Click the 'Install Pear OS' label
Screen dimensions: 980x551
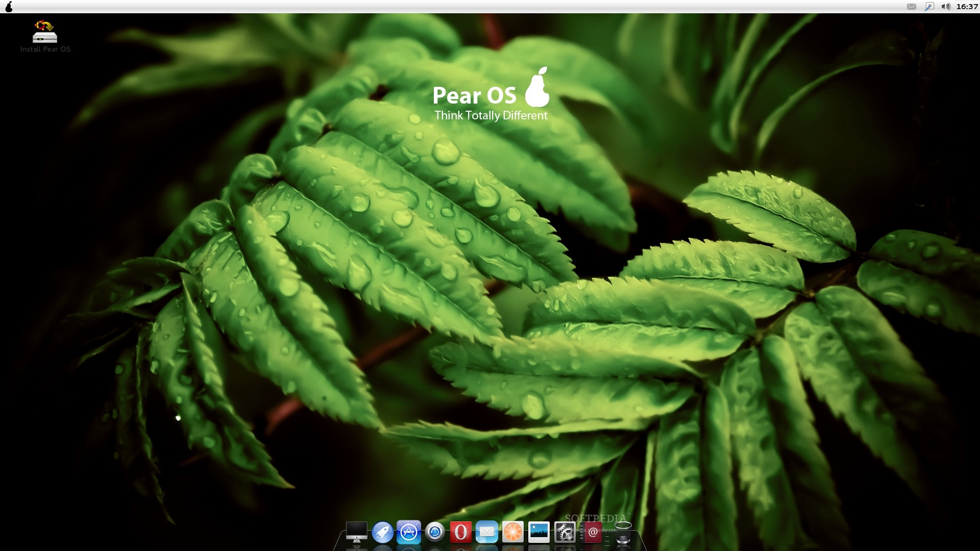point(45,49)
